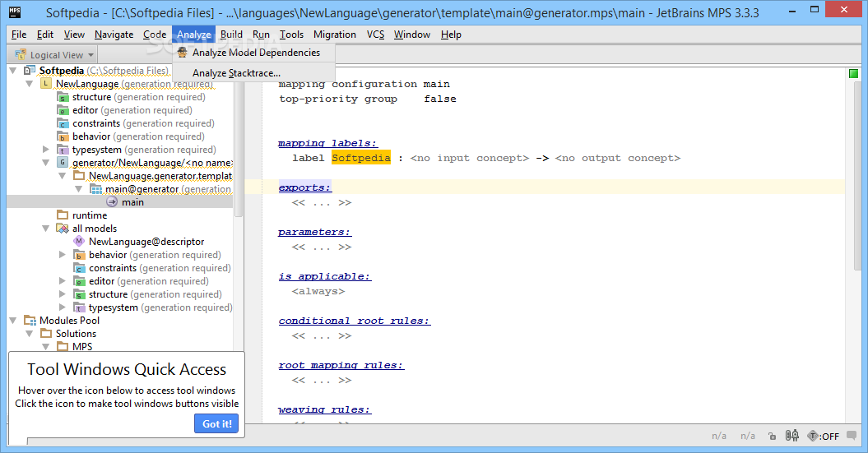The width and height of the screenshot is (868, 453).
Task: Collapse the all models node
Action: [46, 229]
